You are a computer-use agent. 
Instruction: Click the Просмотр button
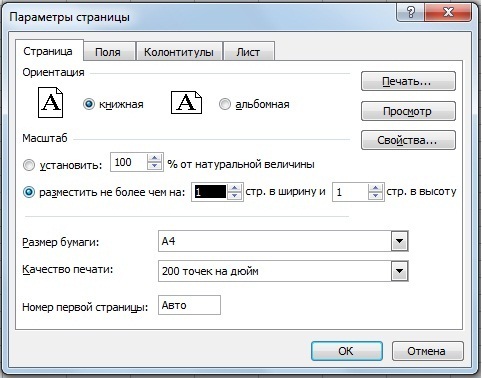tap(408, 111)
